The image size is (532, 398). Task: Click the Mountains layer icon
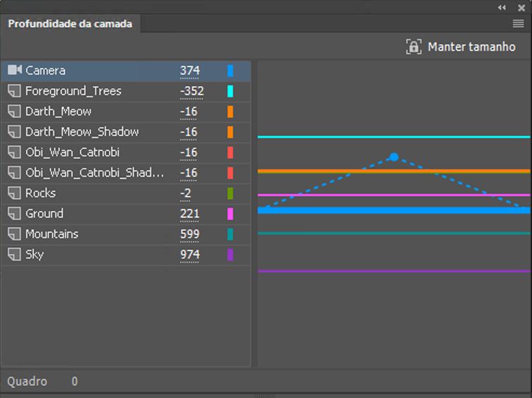point(14,234)
